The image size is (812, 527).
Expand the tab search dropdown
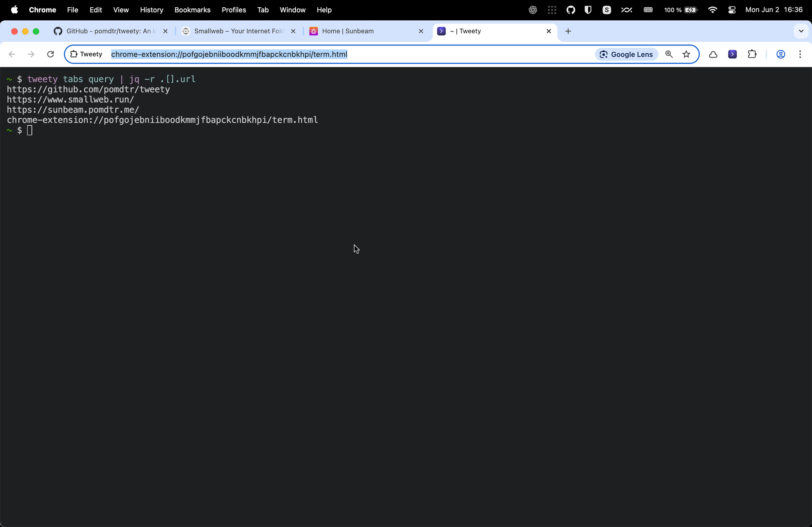tap(801, 31)
